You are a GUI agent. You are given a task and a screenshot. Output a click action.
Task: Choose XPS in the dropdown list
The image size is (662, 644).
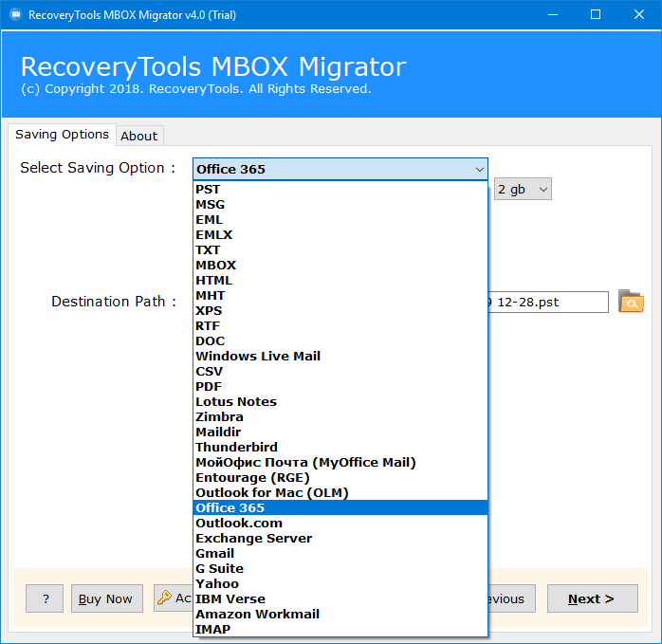click(340, 311)
